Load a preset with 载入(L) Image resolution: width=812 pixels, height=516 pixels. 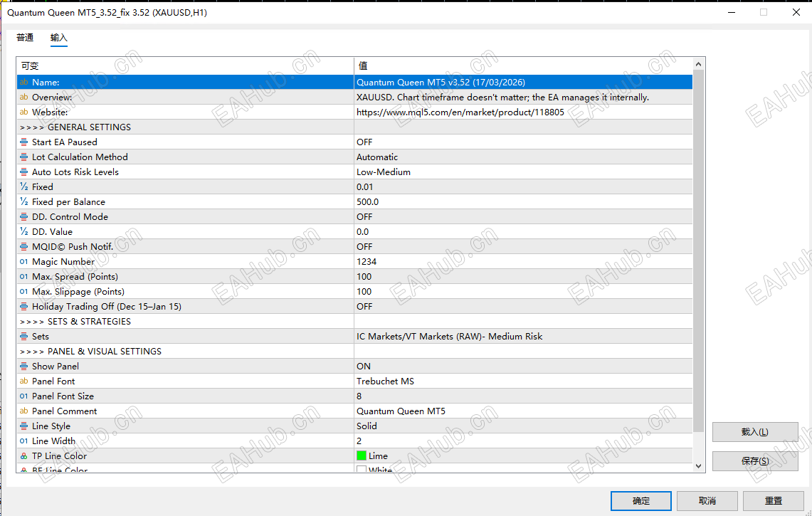click(x=755, y=432)
